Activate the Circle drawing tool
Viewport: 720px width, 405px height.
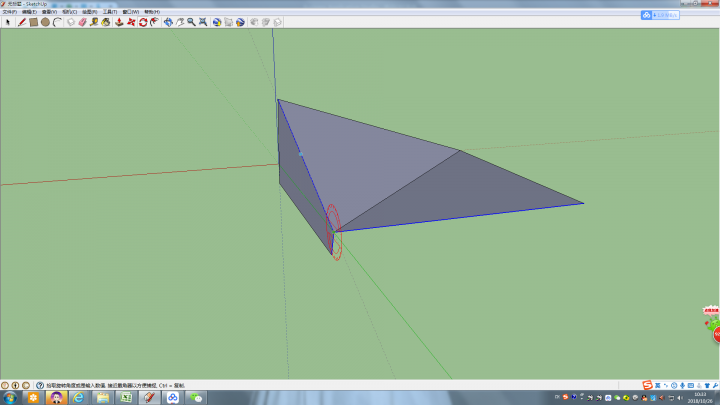tap(45, 22)
